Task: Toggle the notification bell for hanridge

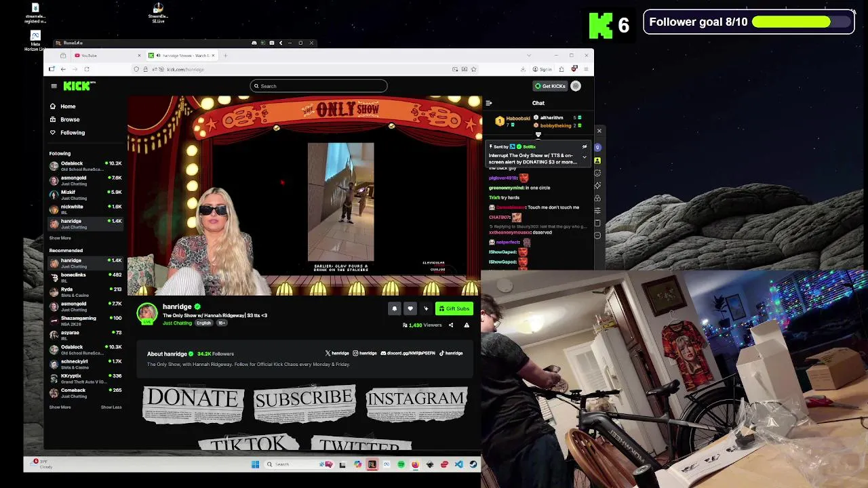Action: [x=394, y=309]
